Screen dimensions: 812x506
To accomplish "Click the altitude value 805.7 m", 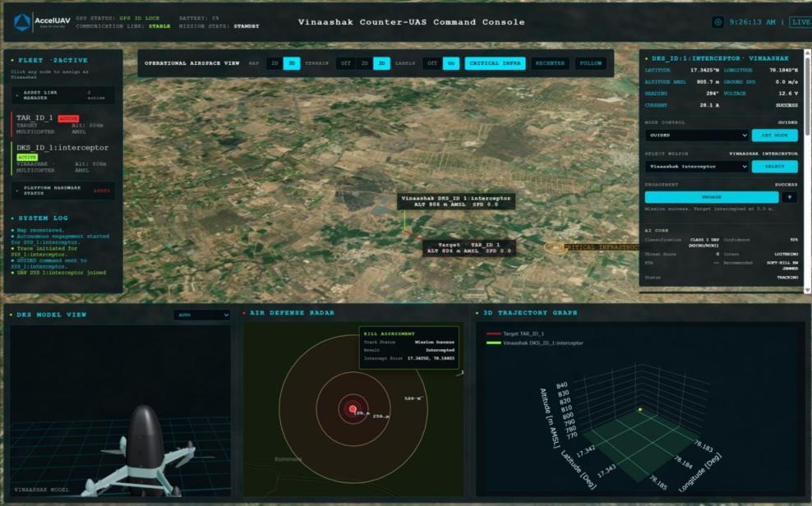I will 708,82.
